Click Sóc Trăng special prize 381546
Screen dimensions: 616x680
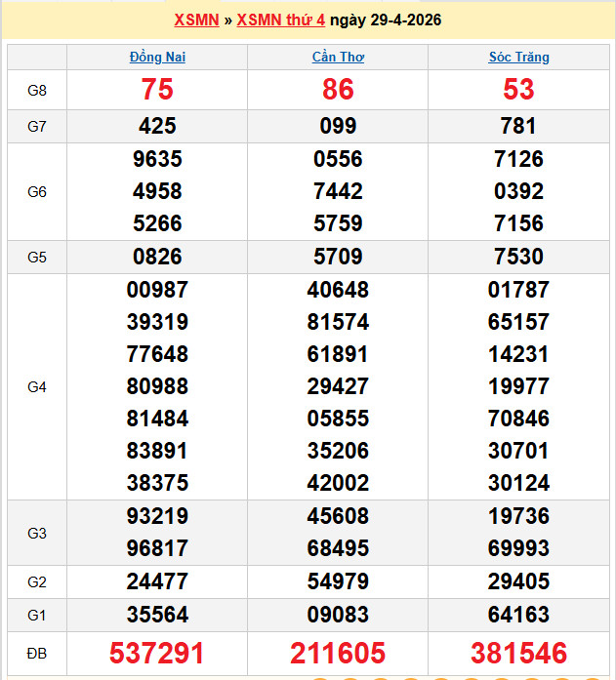pyautogui.click(x=518, y=653)
